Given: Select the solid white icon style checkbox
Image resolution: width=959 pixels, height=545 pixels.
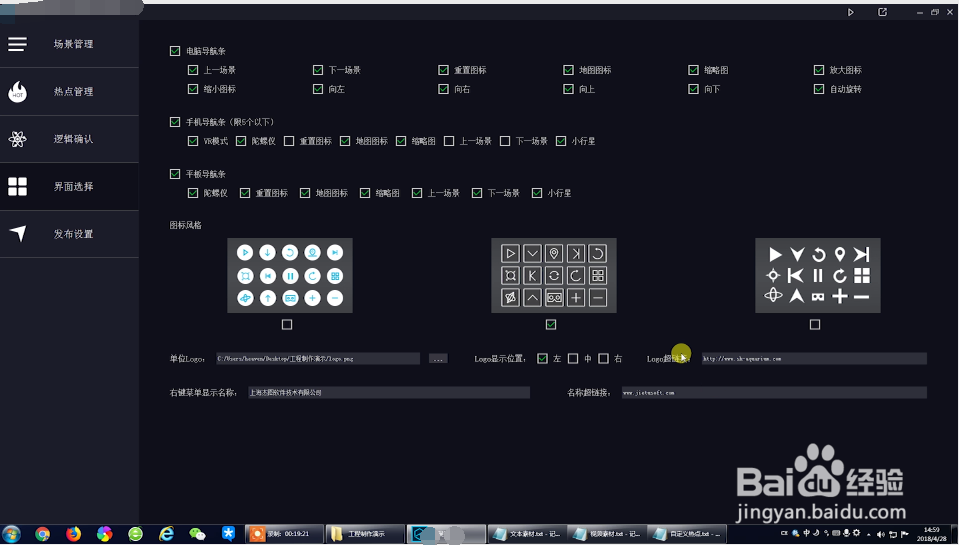Looking at the screenshot, I should point(815,325).
